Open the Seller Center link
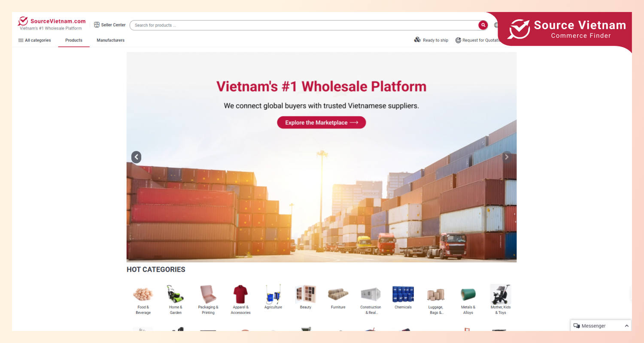 point(110,25)
